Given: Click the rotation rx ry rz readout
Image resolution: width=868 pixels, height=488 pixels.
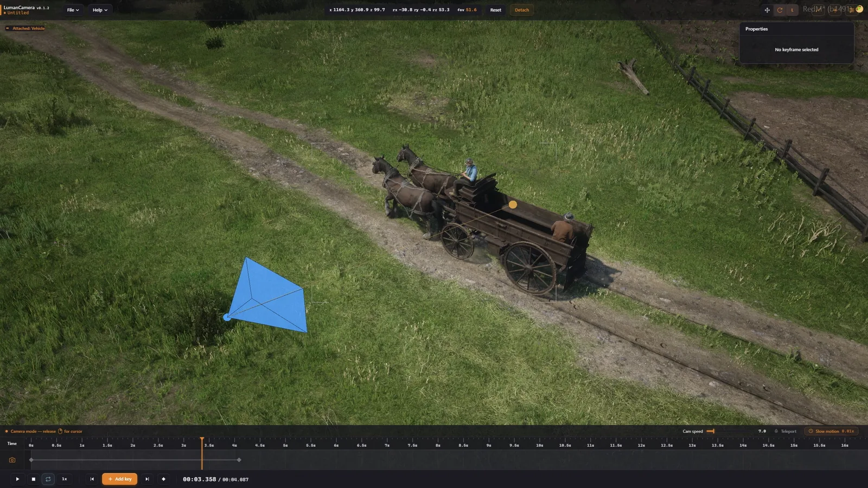Looking at the screenshot, I should pyautogui.click(x=421, y=10).
